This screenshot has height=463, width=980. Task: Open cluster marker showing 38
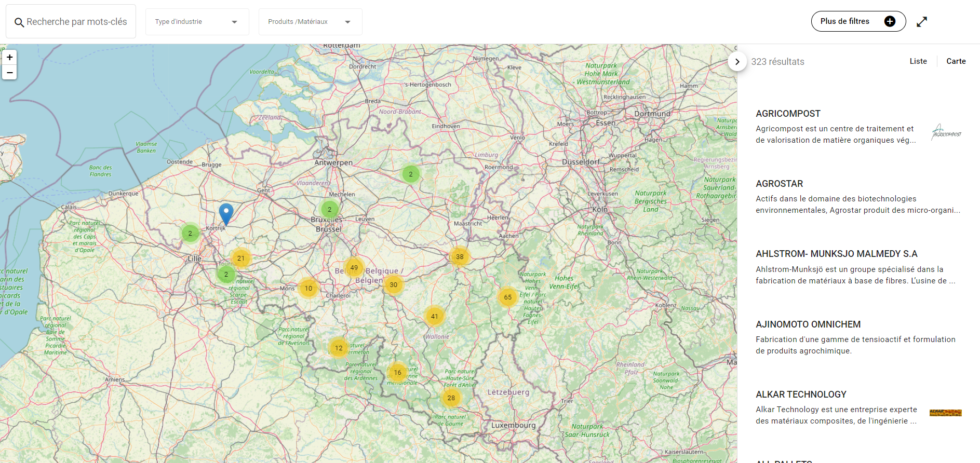click(x=460, y=256)
